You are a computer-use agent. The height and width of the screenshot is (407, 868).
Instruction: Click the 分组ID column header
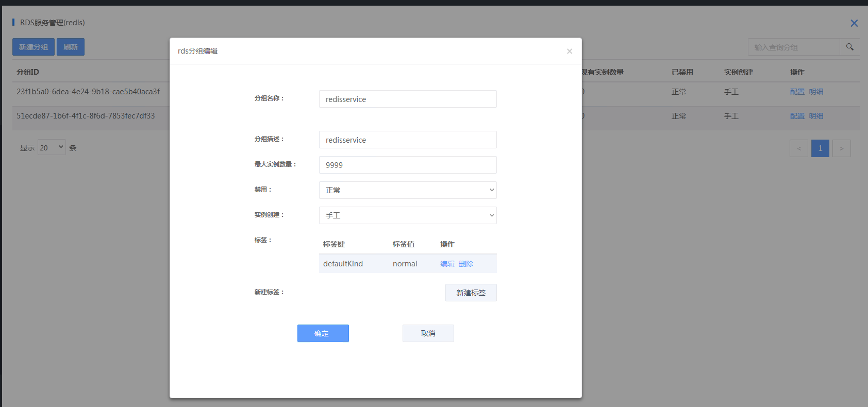pos(28,72)
